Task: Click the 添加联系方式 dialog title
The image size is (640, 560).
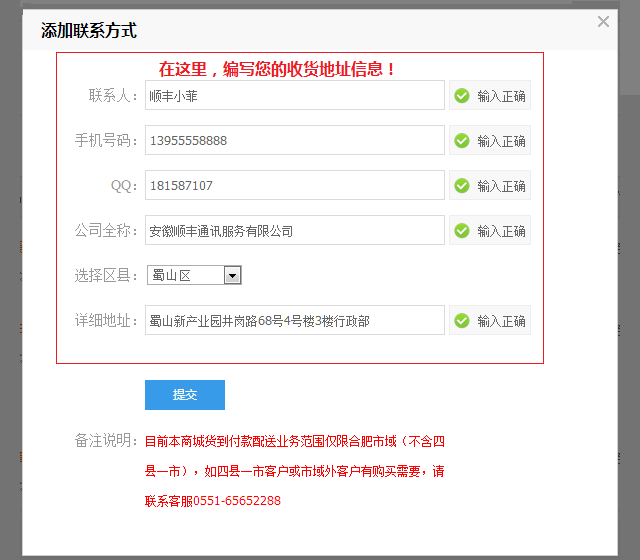Action: click(88, 31)
